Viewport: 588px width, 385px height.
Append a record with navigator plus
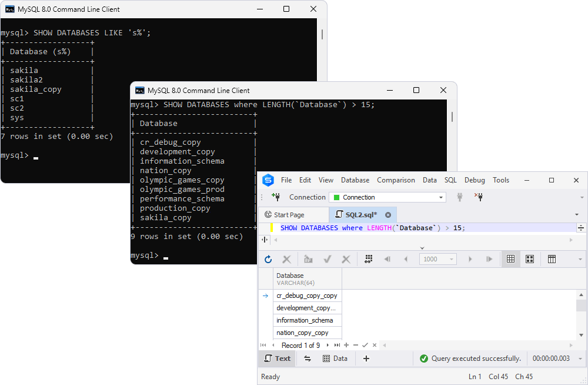pyautogui.click(x=346, y=345)
